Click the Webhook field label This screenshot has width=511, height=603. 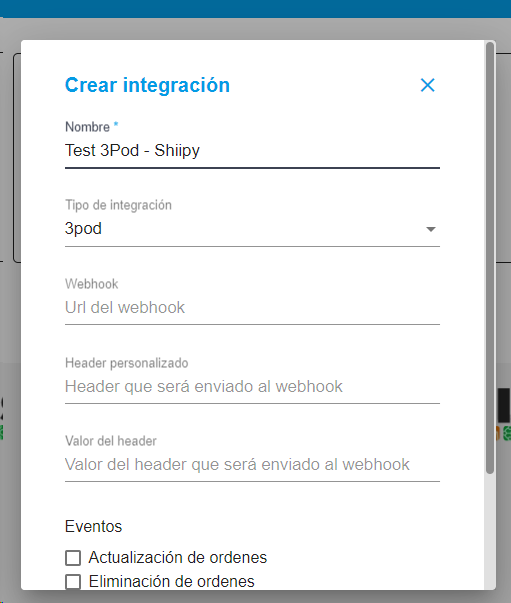tap(92, 284)
